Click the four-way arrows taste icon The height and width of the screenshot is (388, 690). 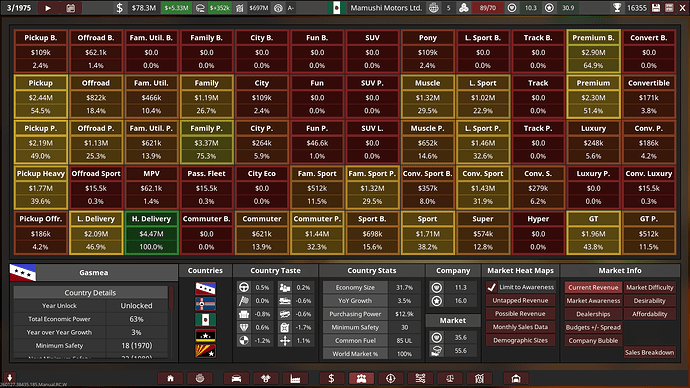coord(285,340)
